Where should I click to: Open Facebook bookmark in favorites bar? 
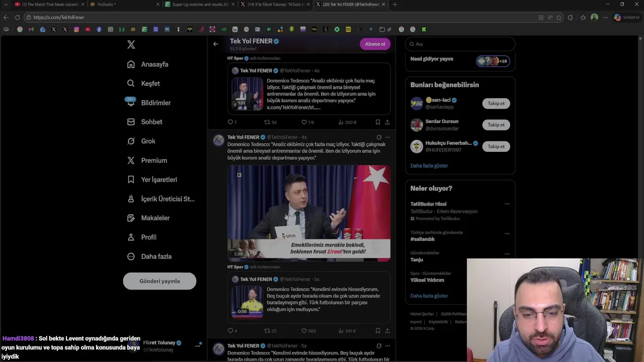pyautogui.click(x=99, y=29)
